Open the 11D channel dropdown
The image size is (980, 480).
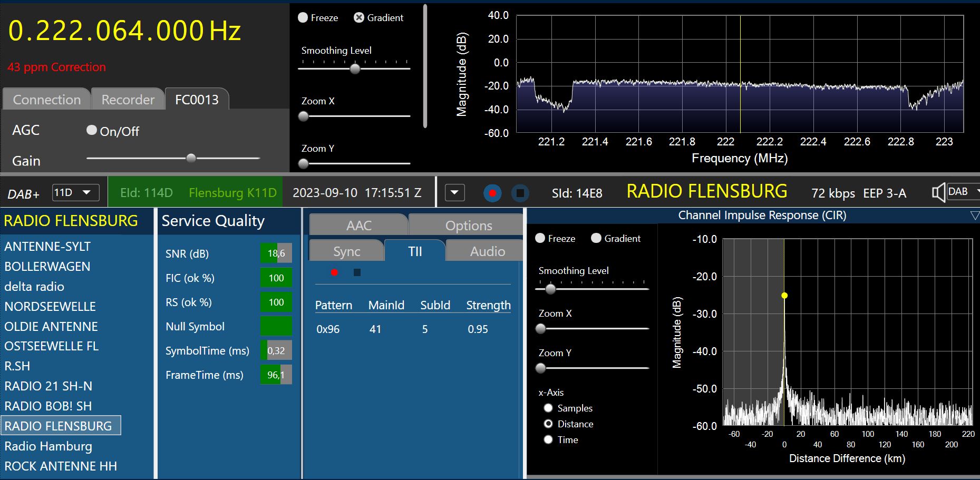coord(76,193)
